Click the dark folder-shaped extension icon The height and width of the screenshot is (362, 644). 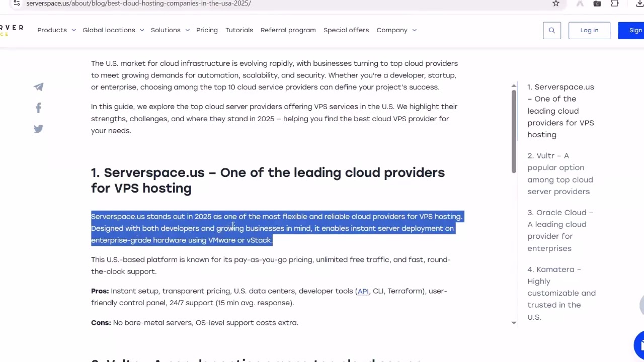coord(597,3)
